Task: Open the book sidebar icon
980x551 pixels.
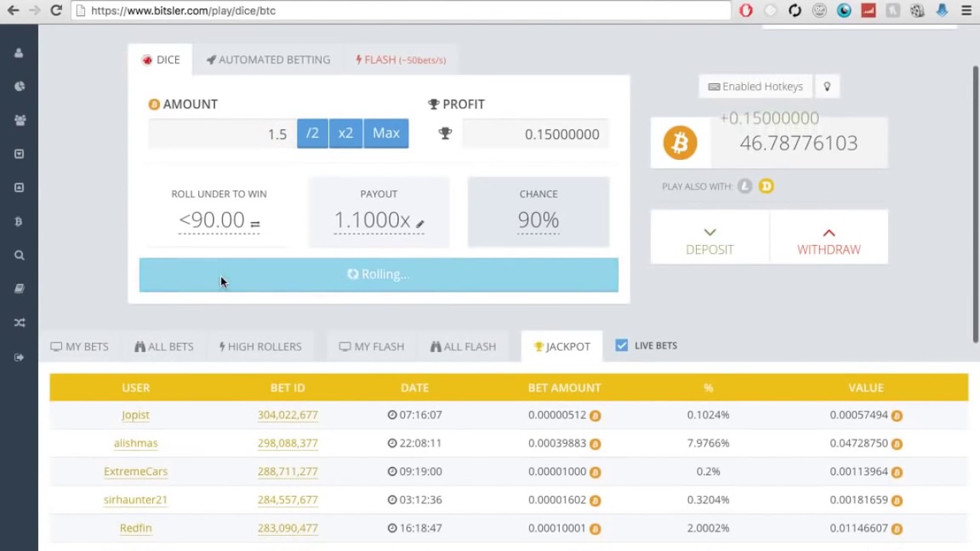Action: (19, 289)
